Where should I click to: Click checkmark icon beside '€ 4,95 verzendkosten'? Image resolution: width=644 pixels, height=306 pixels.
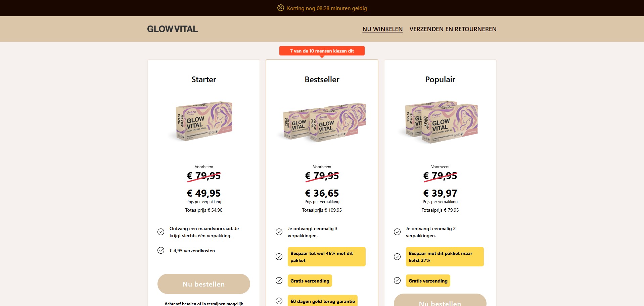161,250
